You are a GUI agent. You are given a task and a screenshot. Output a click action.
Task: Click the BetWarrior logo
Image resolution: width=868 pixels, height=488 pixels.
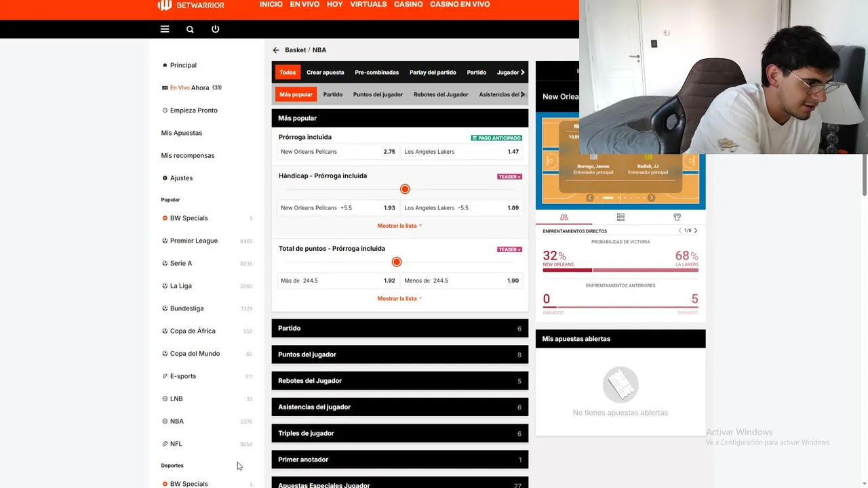[191, 5]
